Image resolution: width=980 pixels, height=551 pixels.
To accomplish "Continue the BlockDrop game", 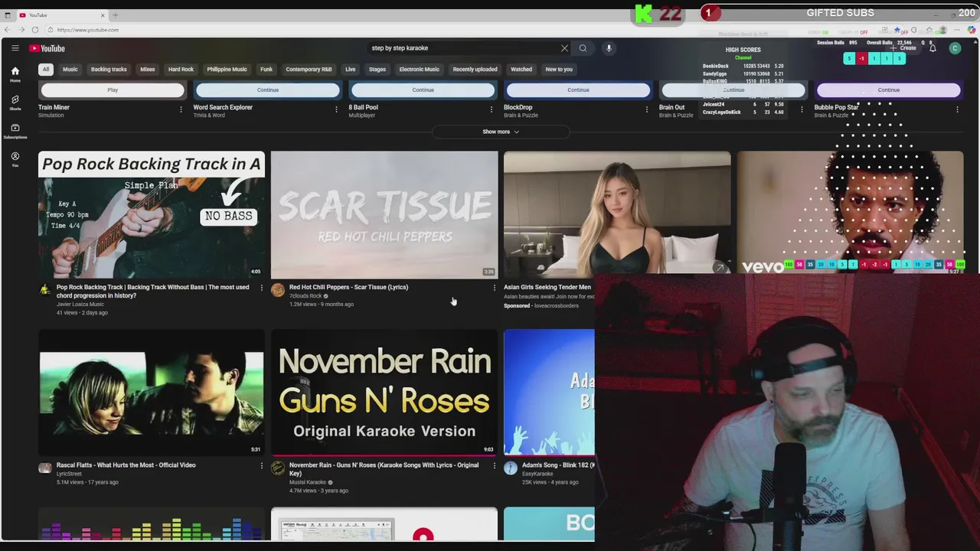I will click(578, 90).
